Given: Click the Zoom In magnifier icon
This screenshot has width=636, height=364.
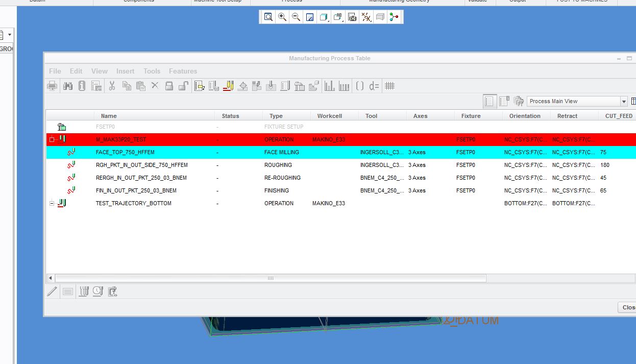Looking at the screenshot, I should click(282, 17).
